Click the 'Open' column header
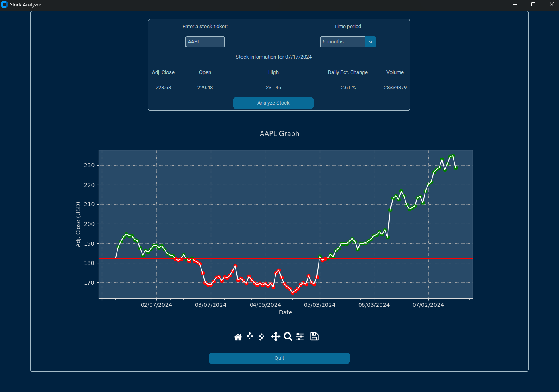The image size is (559, 392). pyautogui.click(x=205, y=72)
